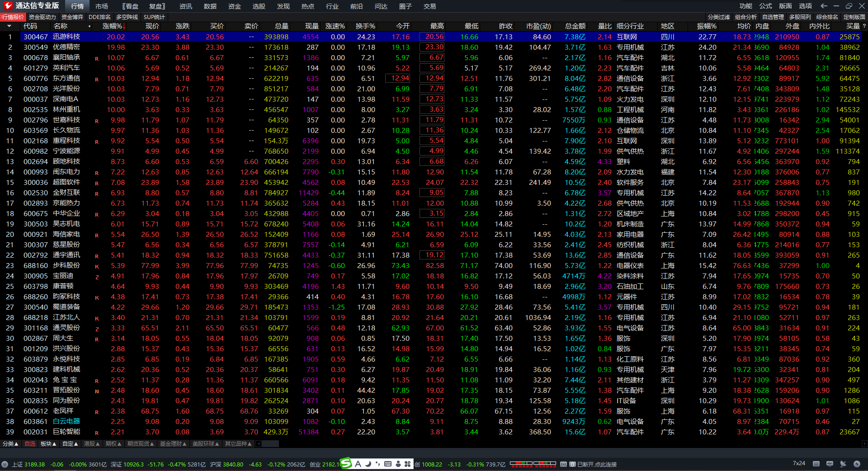
Task: Open the column dropdown arrow left of 代码
Action: 9,26
